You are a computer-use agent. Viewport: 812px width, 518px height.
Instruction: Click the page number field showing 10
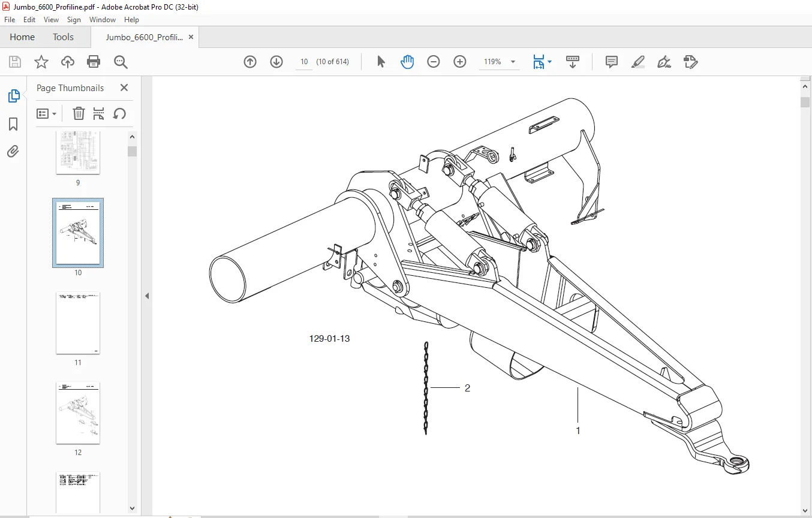tap(304, 62)
